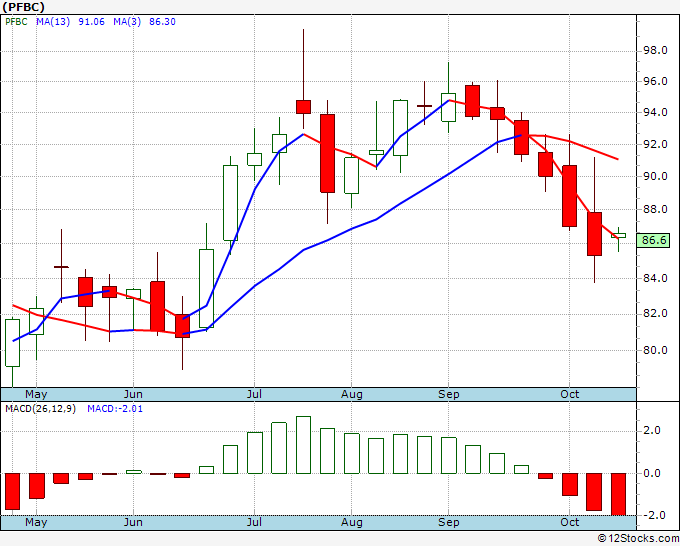Image resolution: width=680 pixels, height=546 pixels.
Task: Select the MACD:-2.01 value label
Action: click(x=115, y=409)
